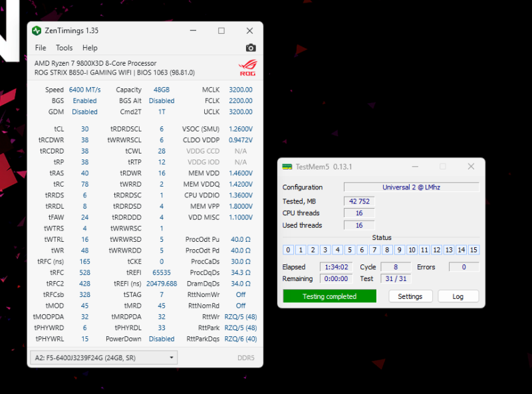Click the Remaining time 0:00:00 field
The image size is (532, 394).
click(x=336, y=278)
